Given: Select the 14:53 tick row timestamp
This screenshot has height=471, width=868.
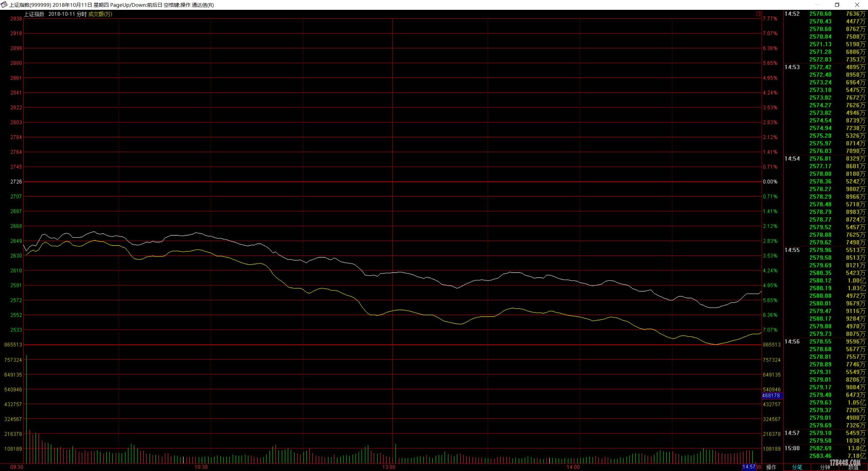Looking at the screenshot, I should pos(792,67).
